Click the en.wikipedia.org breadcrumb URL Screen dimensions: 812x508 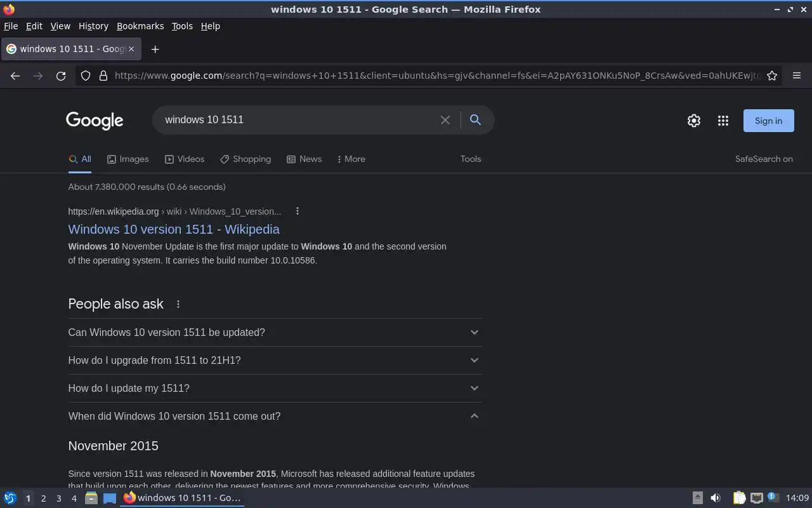pyautogui.click(x=174, y=211)
